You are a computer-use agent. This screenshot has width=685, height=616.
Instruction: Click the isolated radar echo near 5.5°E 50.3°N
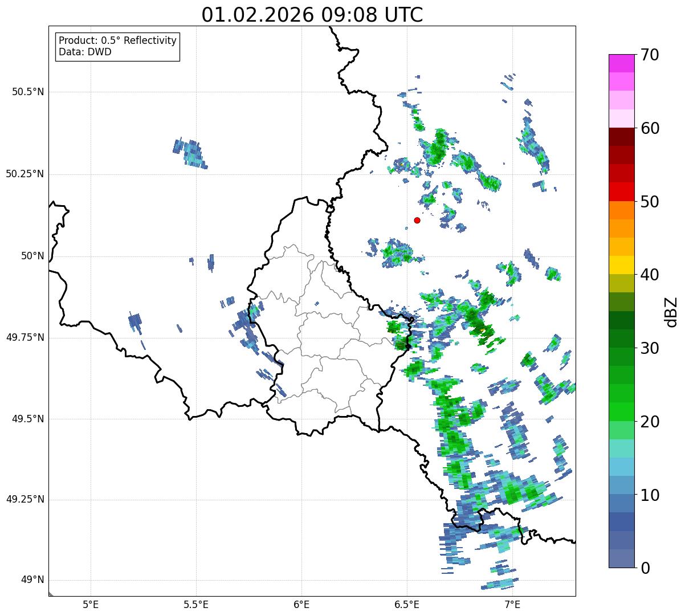190,153
